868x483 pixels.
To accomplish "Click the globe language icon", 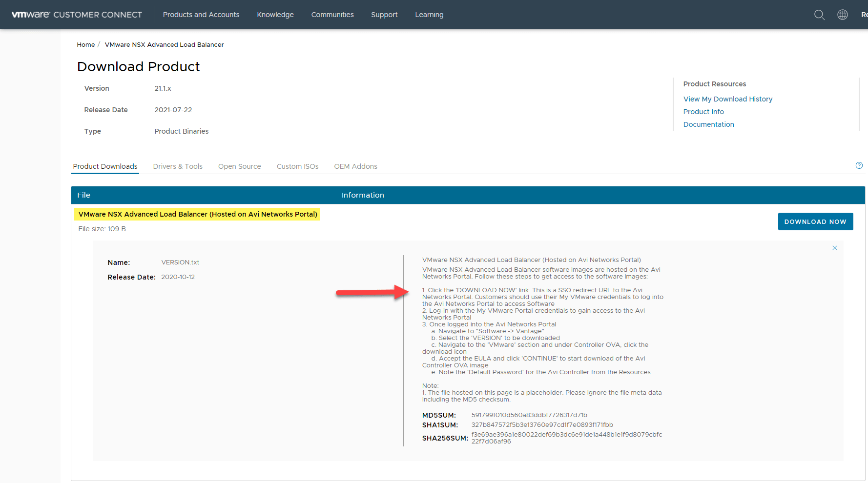I will (x=843, y=15).
